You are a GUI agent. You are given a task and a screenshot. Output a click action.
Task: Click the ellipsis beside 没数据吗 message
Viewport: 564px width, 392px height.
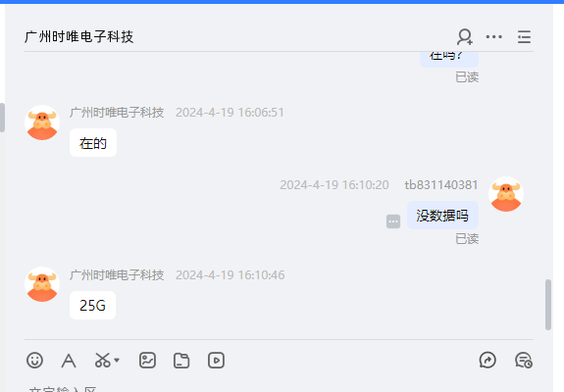pos(393,221)
